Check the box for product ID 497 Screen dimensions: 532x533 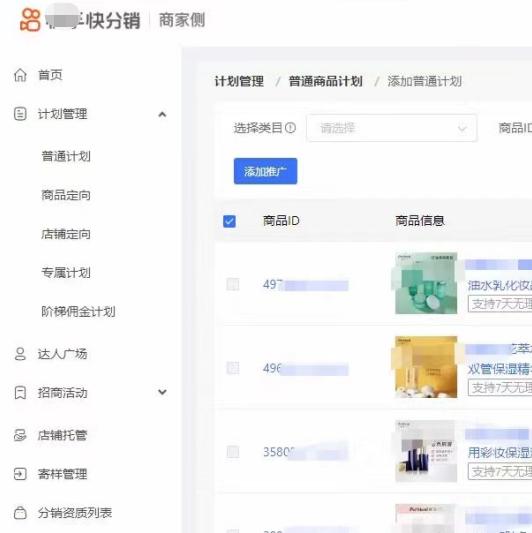(x=233, y=284)
